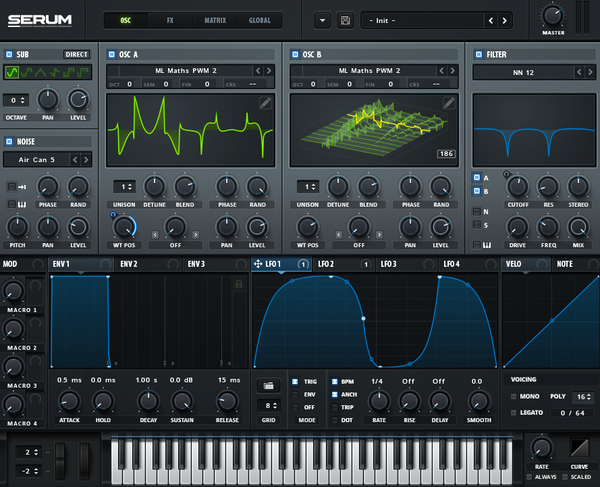This screenshot has width=600, height=487.
Task: Click the DIRECT button in SUB
Action: tap(77, 54)
